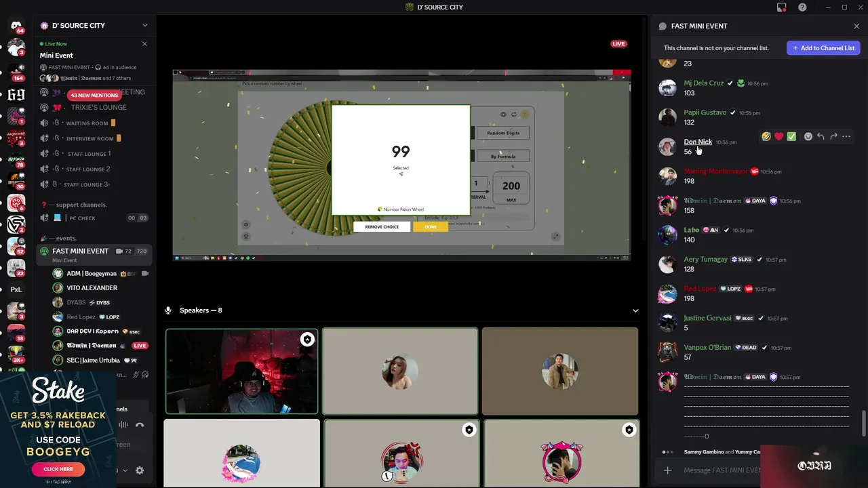Expand D' SOURCE CITY server menu

tap(144, 25)
